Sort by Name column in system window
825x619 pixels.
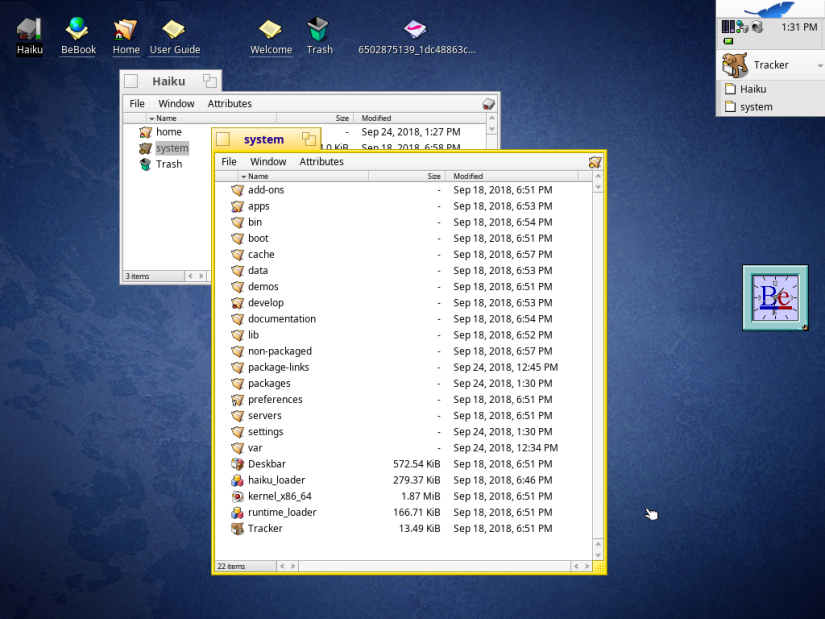tap(303, 176)
